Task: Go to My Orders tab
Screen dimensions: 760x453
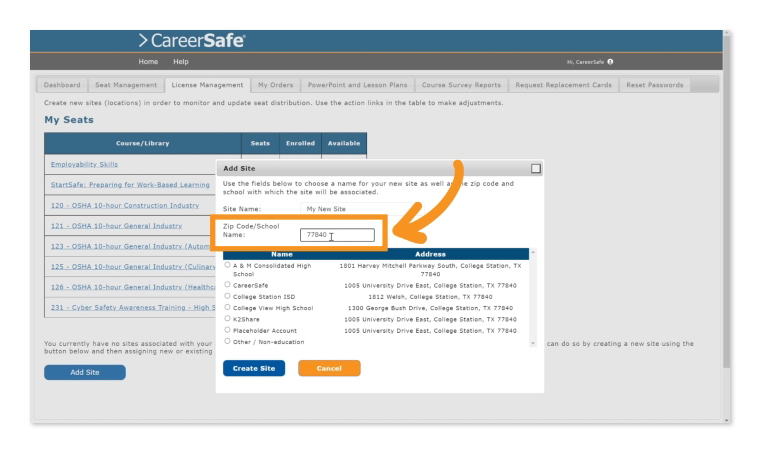Action: coord(275,85)
